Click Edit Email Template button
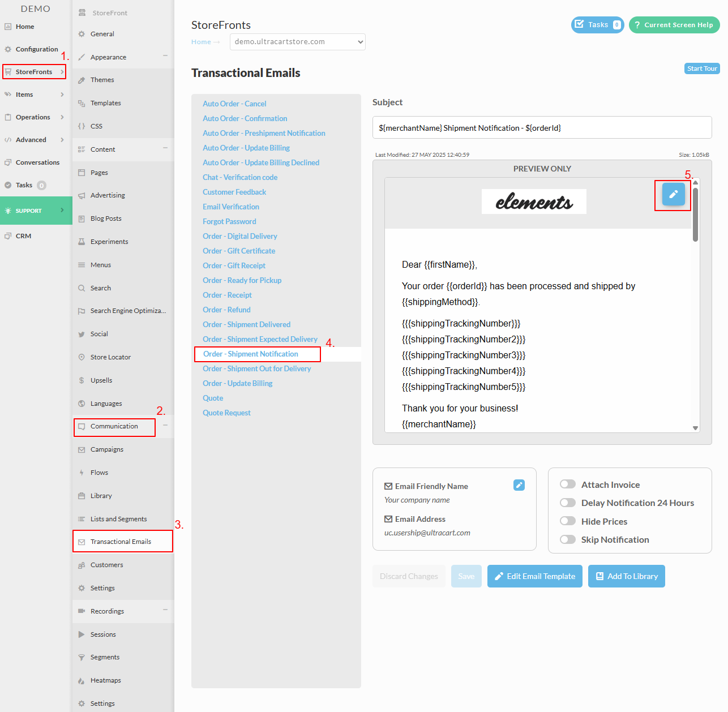 click(535, 576)
